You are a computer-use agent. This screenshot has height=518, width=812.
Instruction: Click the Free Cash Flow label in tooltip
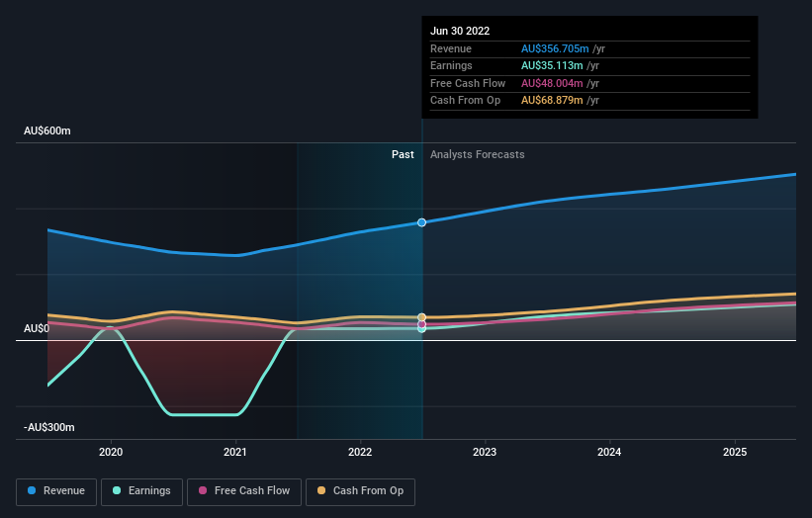point(468,83)
